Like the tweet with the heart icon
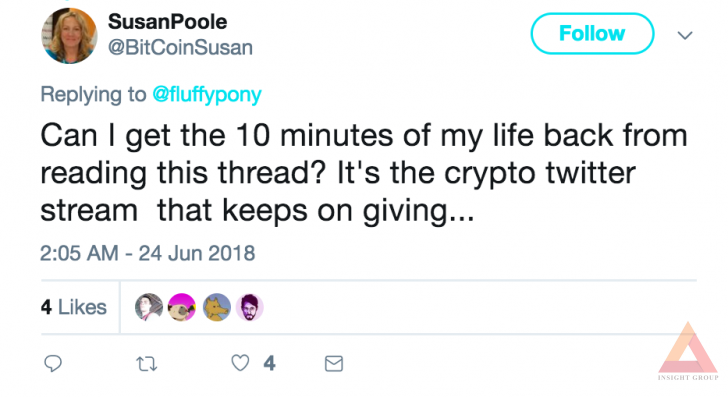The image size is (728, 397). click(240, 363)
